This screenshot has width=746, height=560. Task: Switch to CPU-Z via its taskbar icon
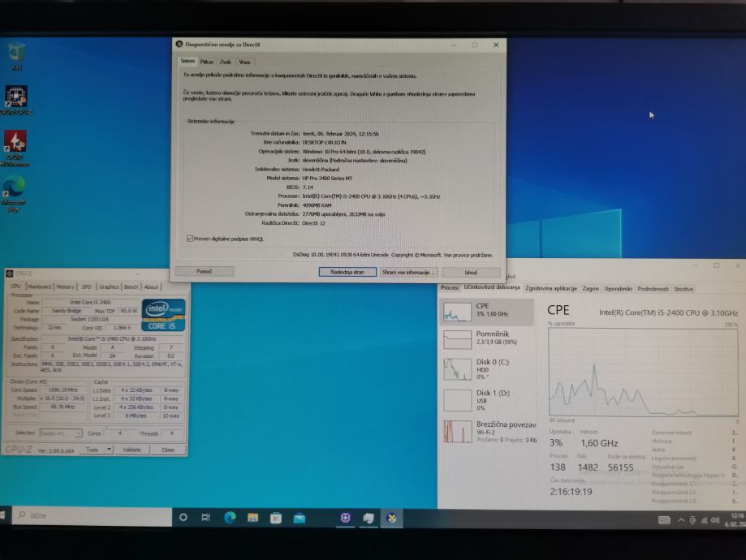(x=346, y=518)
